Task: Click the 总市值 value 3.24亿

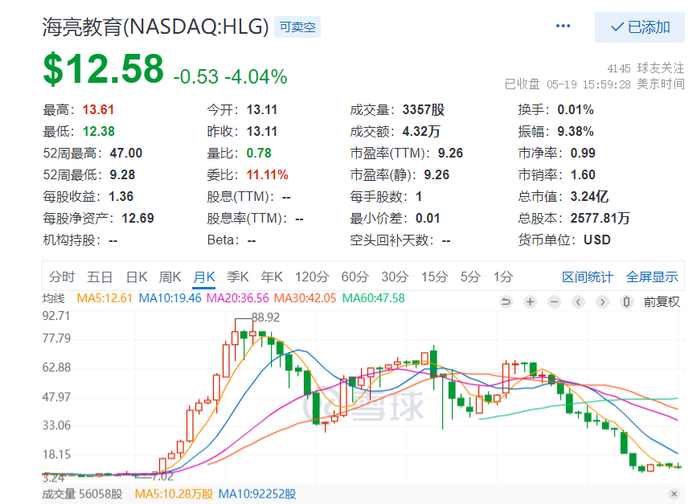Action: click(x=589, y=196)
